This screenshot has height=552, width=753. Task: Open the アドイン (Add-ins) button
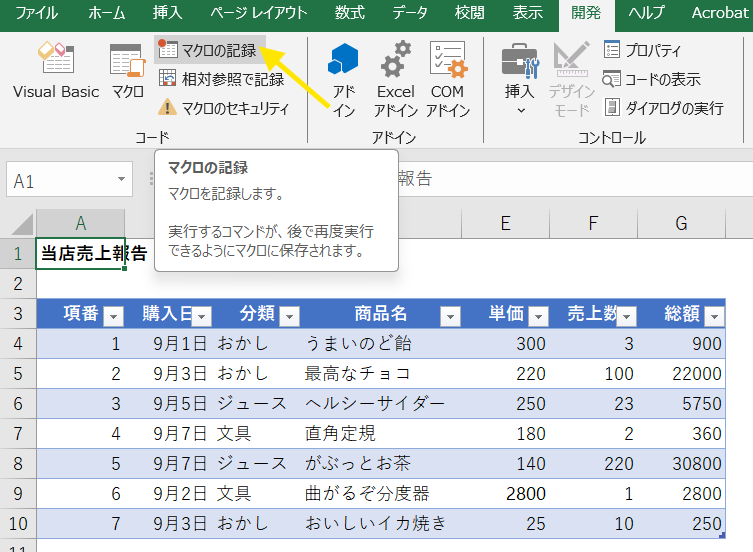(343, 80)
